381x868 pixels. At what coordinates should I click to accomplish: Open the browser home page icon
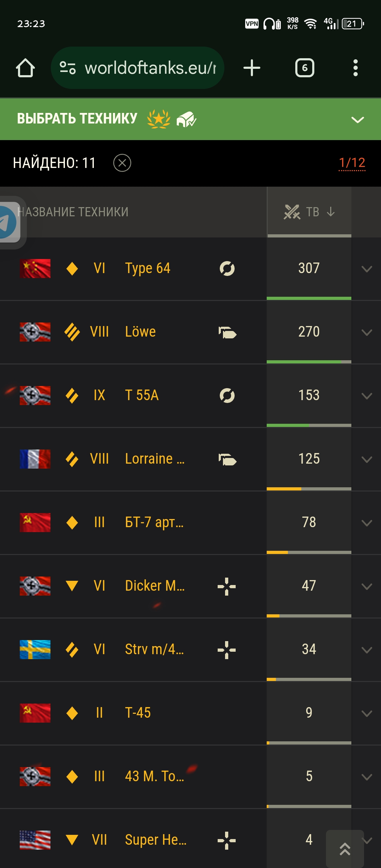pyautogui.click(x=25, y=68)
